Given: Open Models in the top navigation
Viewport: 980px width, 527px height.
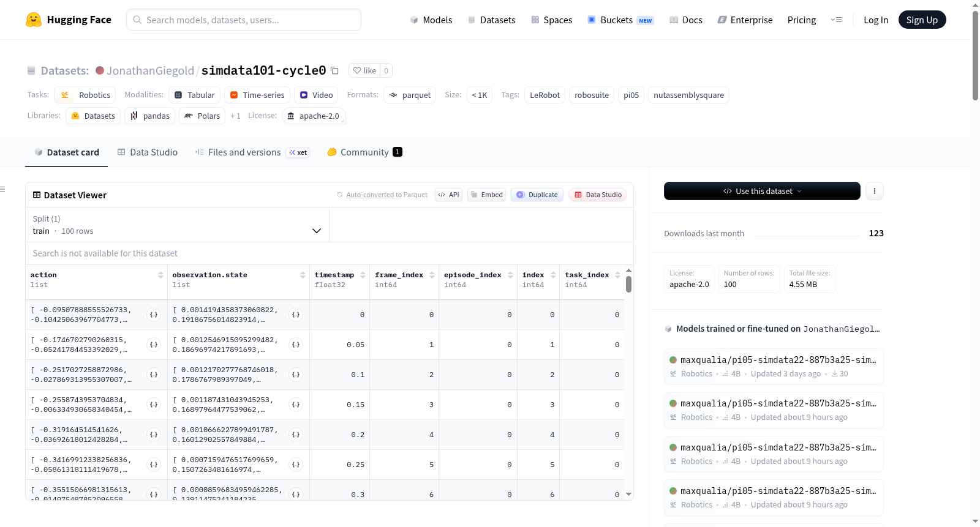Looking at the screenshot, I should pyautogui.click(x=431, y=20).
